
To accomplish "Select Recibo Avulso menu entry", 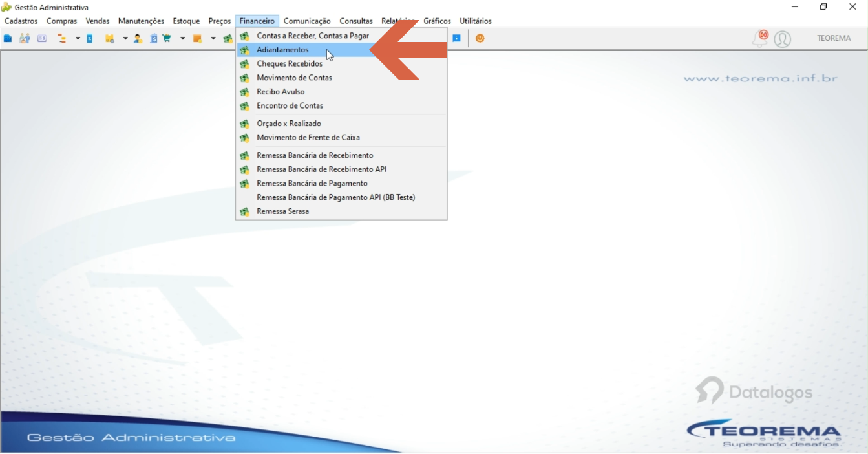I will click(341, 92).
